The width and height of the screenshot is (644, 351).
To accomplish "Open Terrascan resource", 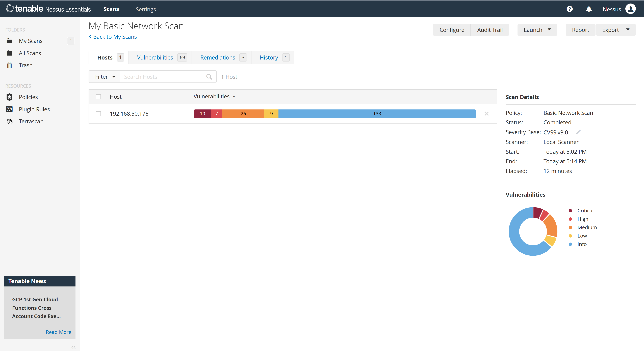I will pyautogui.click(x=31, y=121).
